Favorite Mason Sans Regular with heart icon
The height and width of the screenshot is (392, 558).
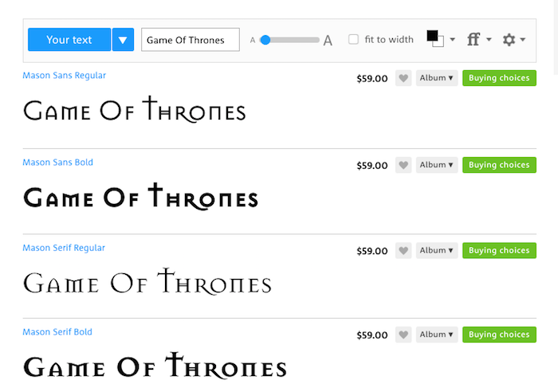(x=403, y=78)
